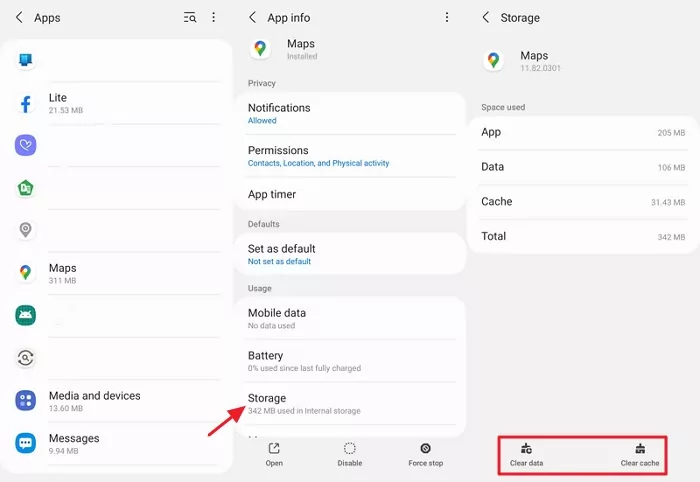Tap the Clear data button
Viewport: 700px width, 482px height.
(x=526, y=455)
